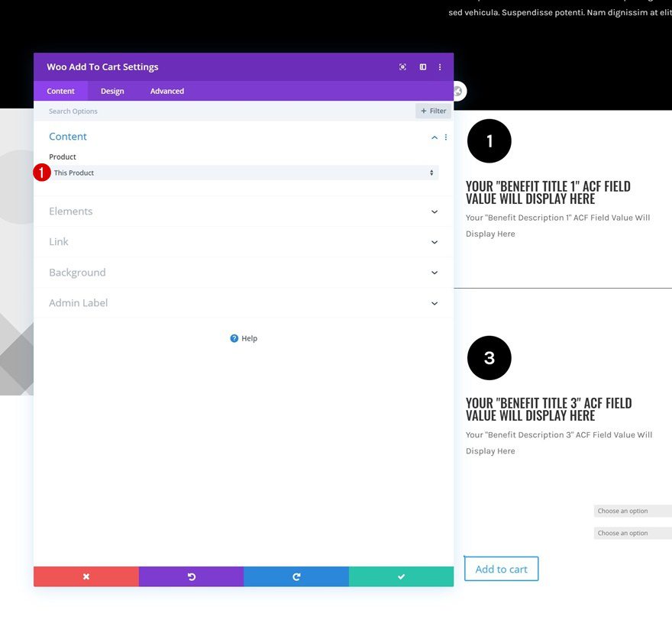Click the Add to cart button

coord(501,569)
